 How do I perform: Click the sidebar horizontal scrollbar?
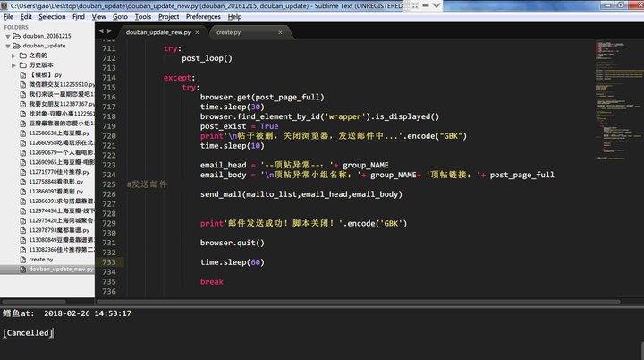point(34,302)
